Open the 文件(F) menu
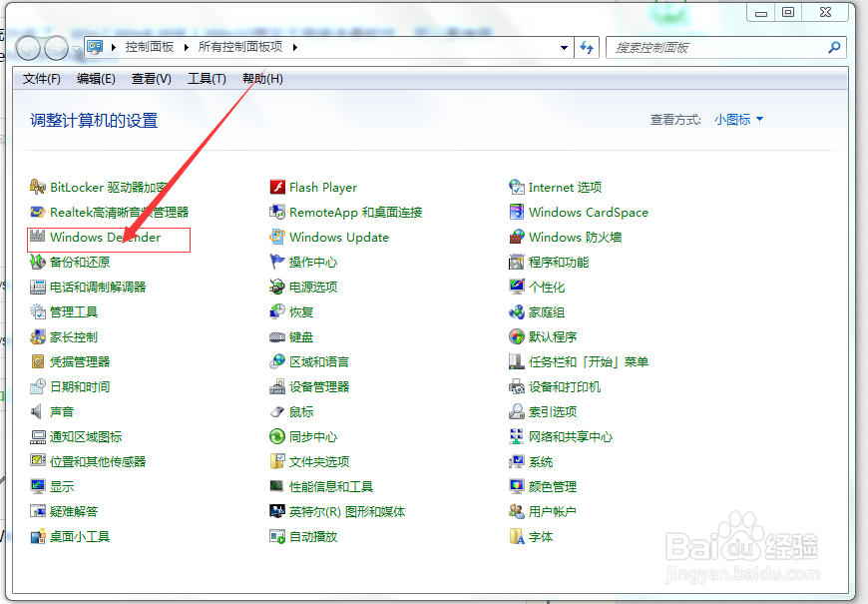 click(x=42, y=79)
